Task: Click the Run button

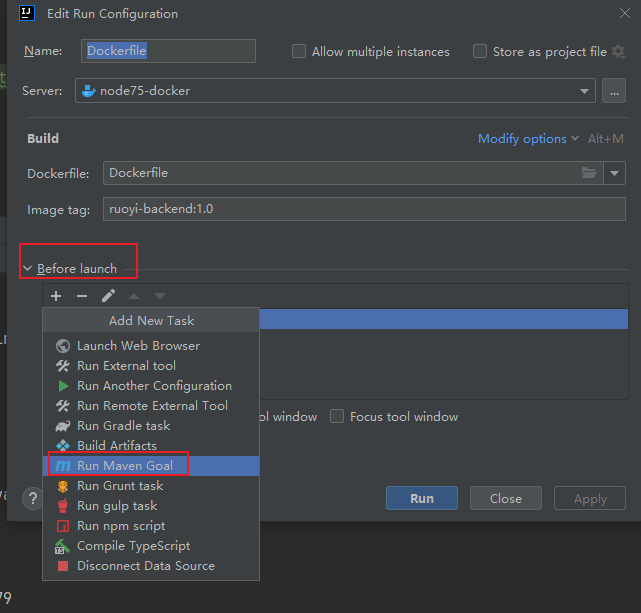Action: pos(422,498)
